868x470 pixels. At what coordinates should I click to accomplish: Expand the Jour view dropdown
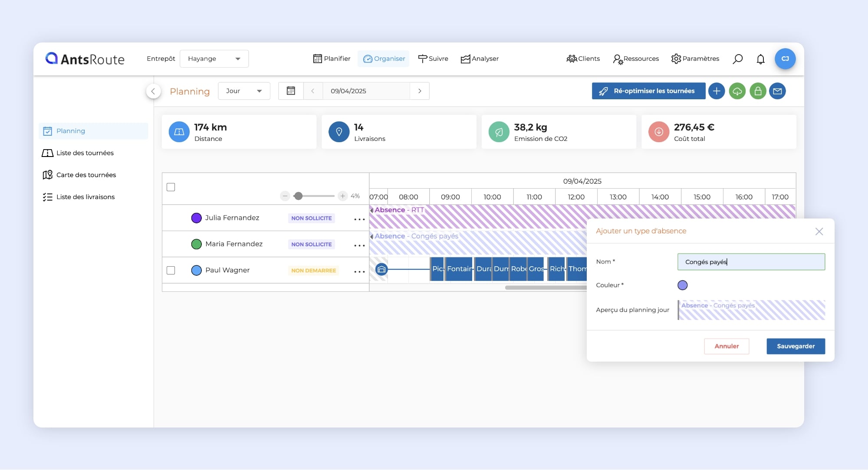(244, 91)
